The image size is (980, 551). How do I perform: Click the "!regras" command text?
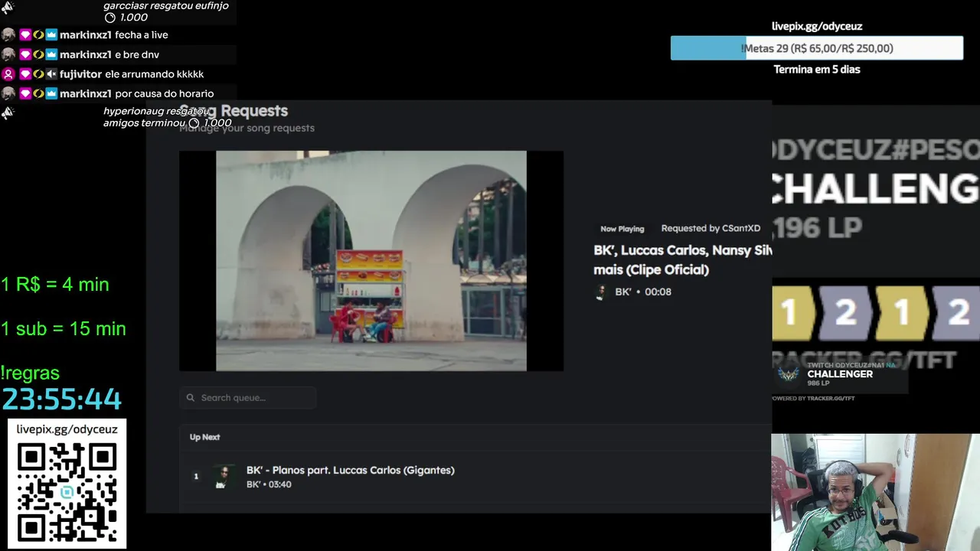[30, 373]
